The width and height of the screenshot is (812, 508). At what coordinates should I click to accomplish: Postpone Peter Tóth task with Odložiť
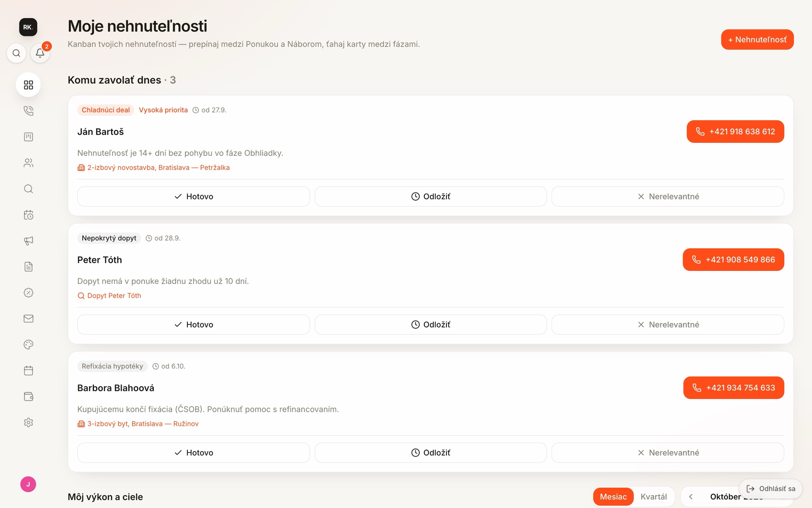click(x=431, y=324)
